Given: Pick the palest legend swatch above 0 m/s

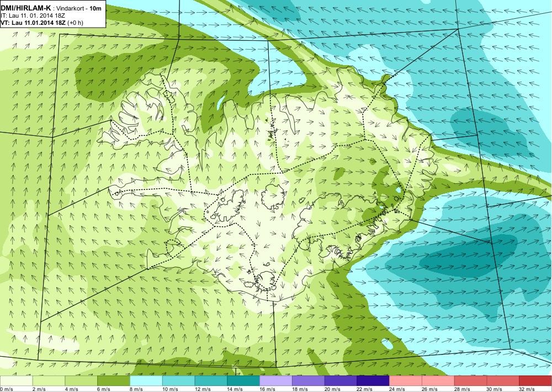Looking at the screenshot, I should [x=16, y=381].
